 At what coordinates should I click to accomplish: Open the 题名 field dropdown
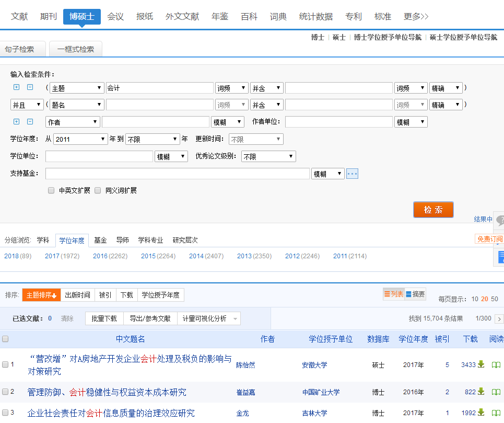click(77, 105)
